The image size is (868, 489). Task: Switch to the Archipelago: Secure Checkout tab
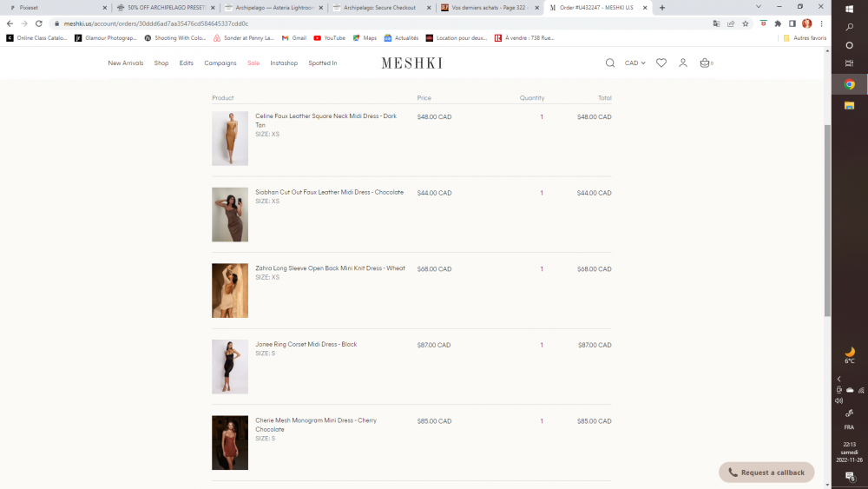[x=379, y=7]
